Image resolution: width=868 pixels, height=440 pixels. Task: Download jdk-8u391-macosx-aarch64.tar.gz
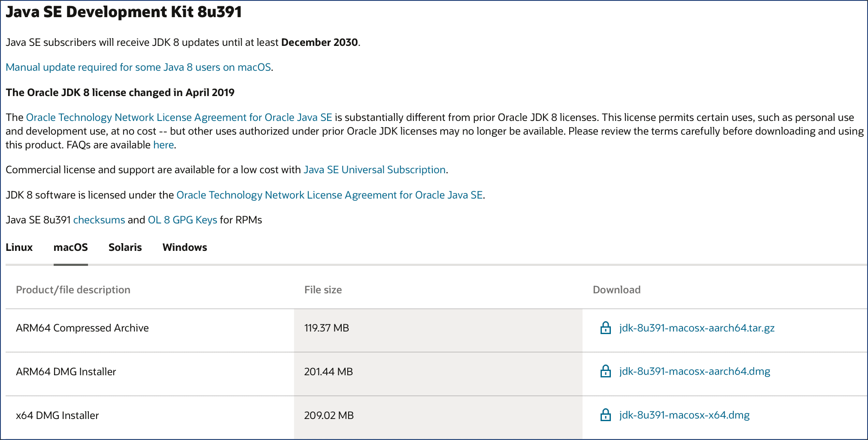(697, 328)
